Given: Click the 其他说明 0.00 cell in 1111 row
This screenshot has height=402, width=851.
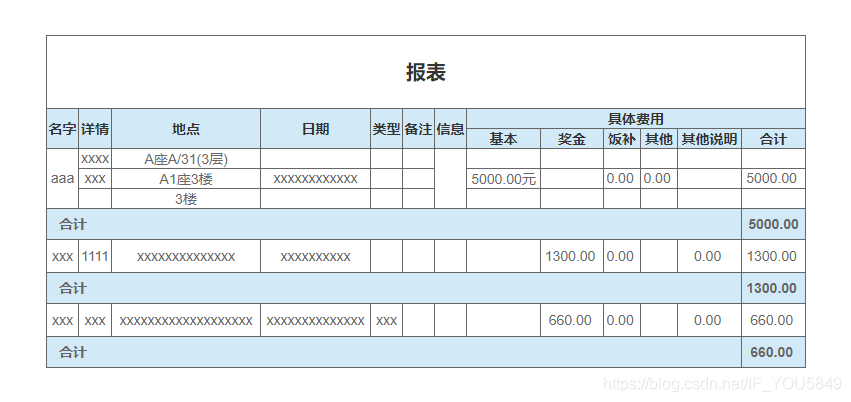Looking at the screenshot, I should 709,256.
